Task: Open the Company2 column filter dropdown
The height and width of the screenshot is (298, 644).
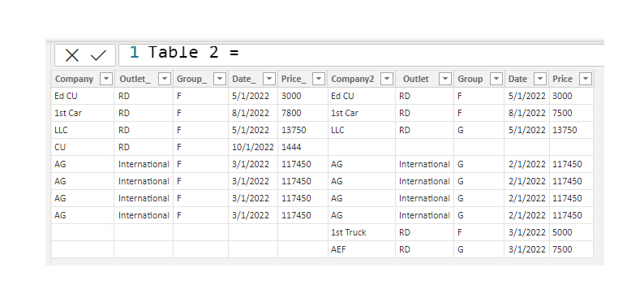Action: (387, 79)
